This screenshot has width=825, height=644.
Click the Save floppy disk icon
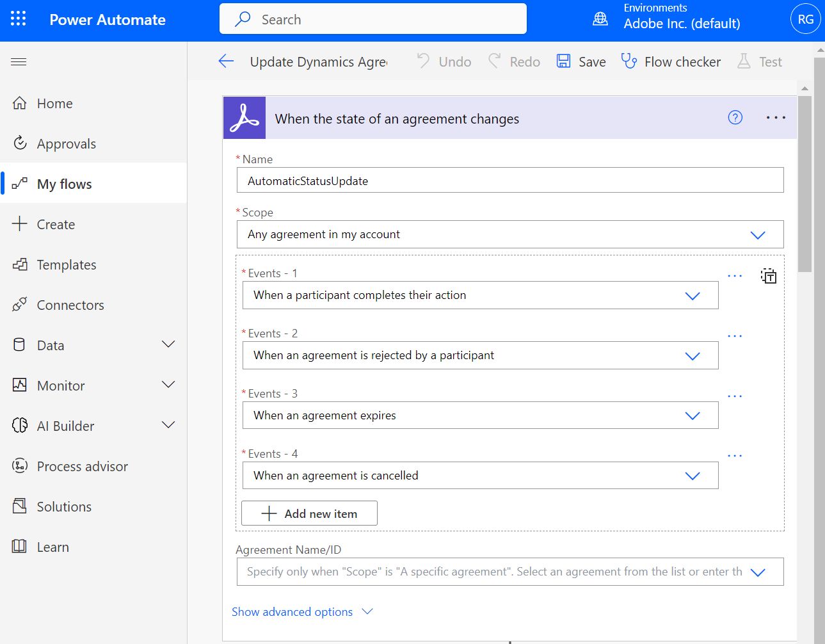tap(563, 61)
